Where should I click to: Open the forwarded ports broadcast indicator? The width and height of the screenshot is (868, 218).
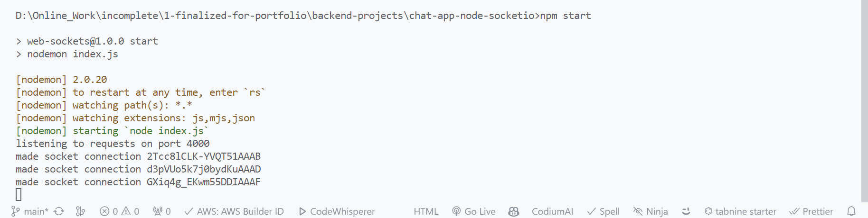pyautogui.click(x=162, y=211)
